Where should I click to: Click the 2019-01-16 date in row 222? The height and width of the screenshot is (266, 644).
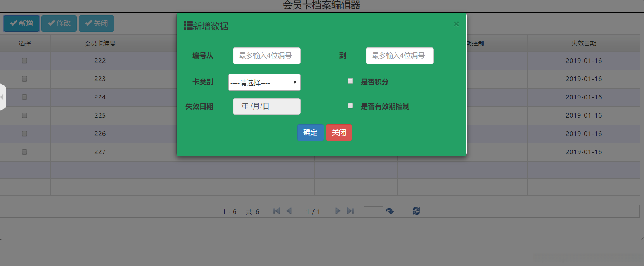click(x=584, y=61)
